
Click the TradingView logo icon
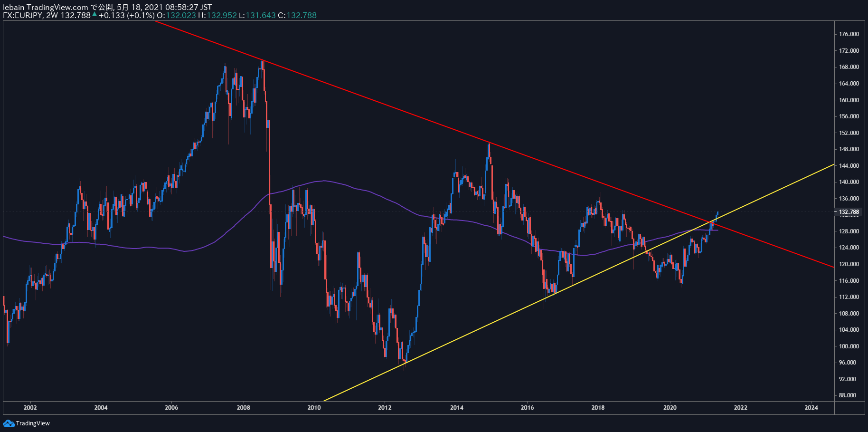point(9,423)
